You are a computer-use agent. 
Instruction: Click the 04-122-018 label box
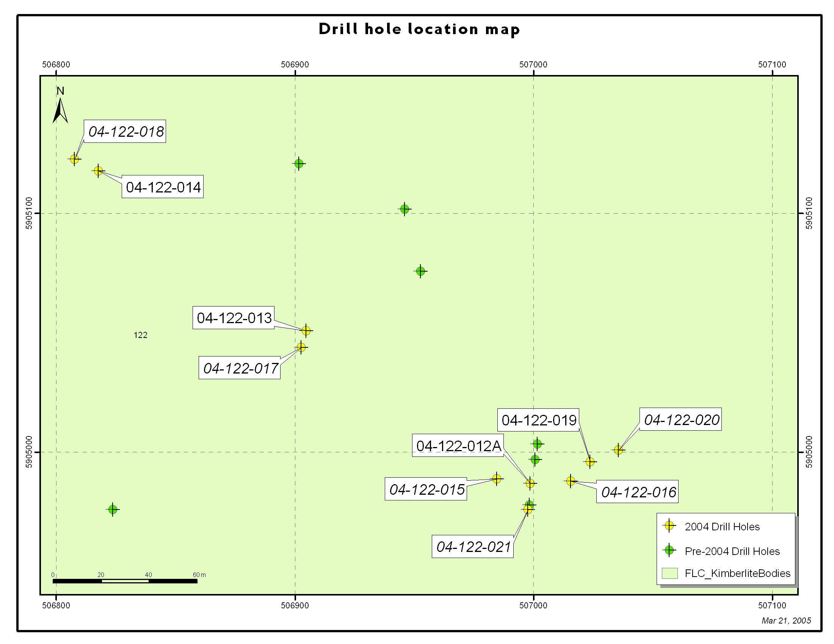[125, 131]
